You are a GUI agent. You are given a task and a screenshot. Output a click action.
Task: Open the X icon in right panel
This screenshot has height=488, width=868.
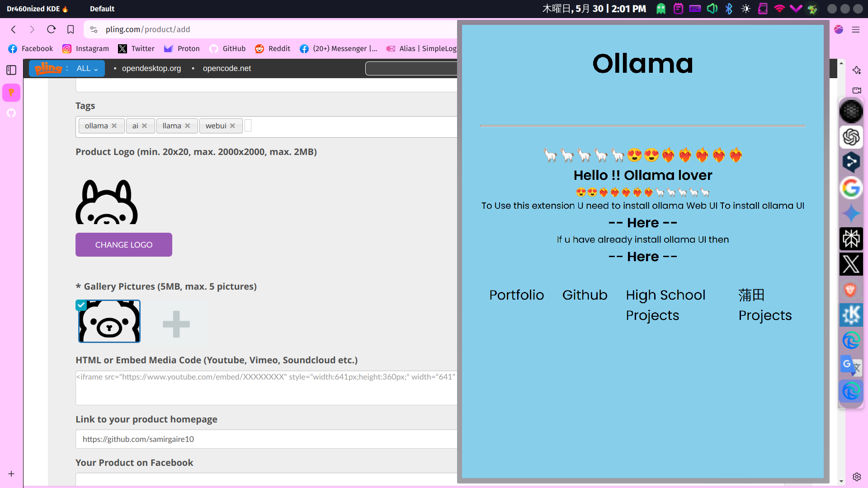click(x=851, y=264)
